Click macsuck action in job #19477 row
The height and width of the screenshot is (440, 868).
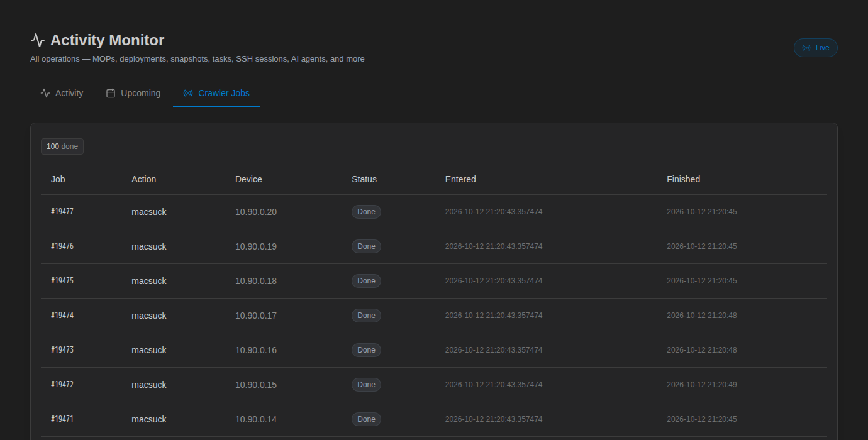[149, 212]
